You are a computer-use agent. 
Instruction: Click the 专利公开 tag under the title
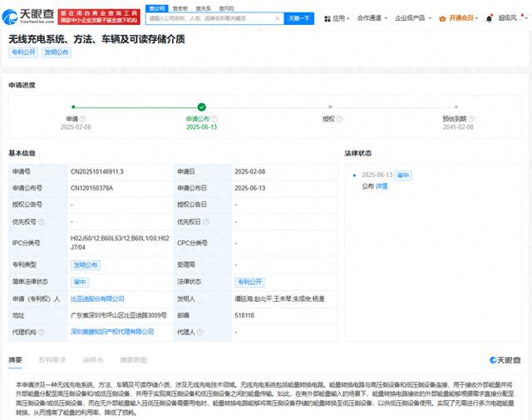[x=23, y=52]
